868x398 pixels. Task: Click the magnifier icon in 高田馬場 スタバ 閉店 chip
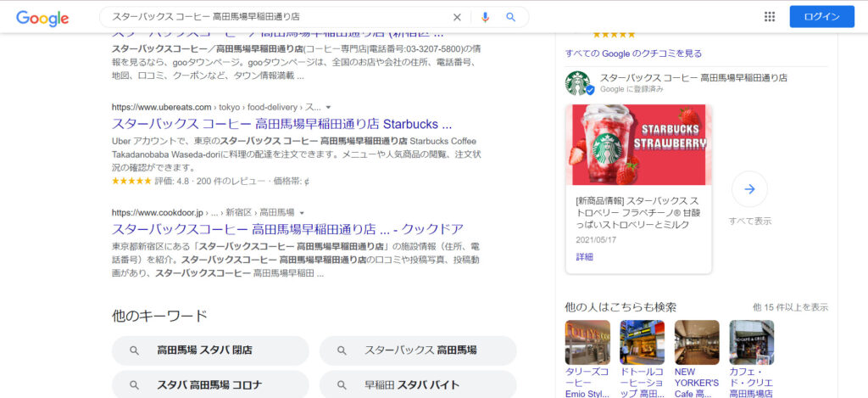[134, 350]
